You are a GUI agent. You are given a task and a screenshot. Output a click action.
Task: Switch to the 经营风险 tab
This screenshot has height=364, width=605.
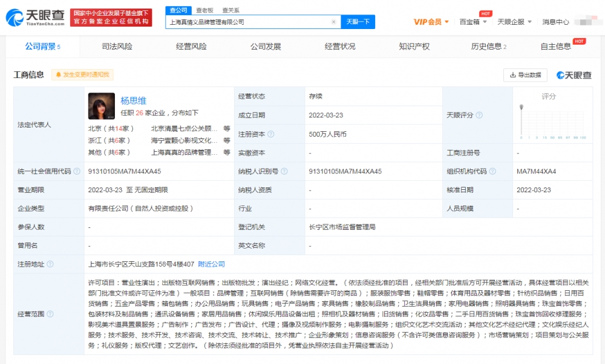coord(191,47)
